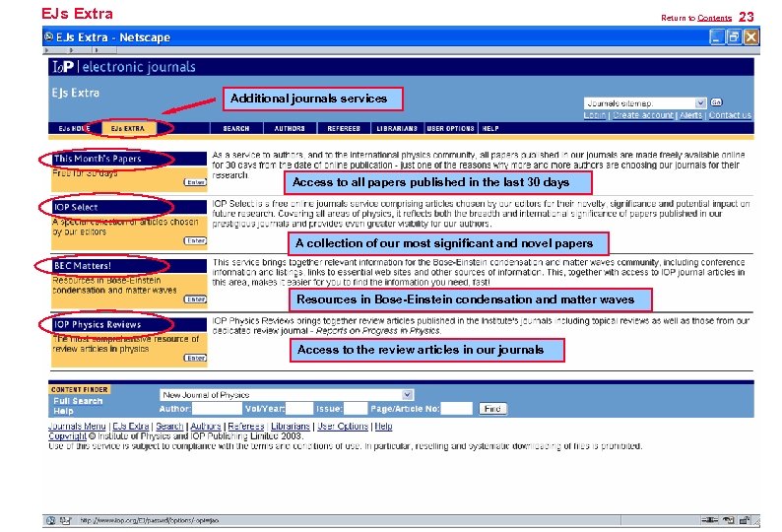Open the User Options footer link
Image resolution: width=782 pixels, height=532 pixels.
pyautogui.click(x=343, y=427)
